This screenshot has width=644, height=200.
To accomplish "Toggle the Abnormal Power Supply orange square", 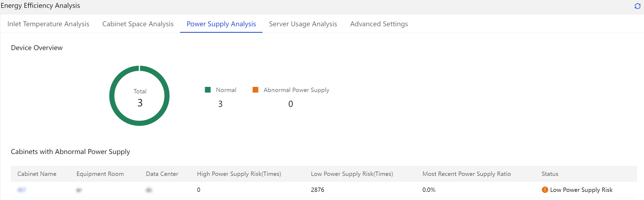I will coord(255,90).
